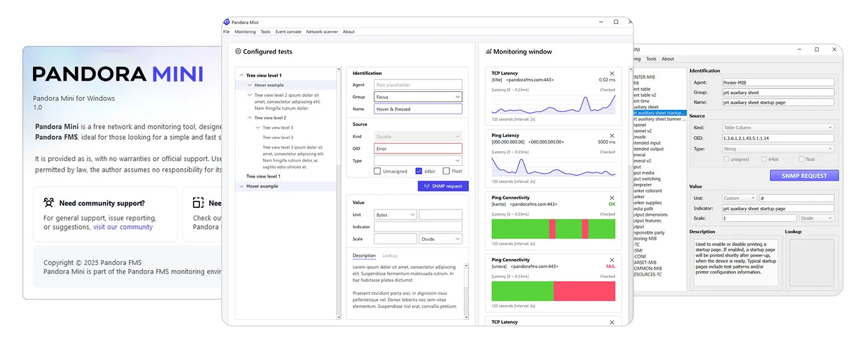This screenshot has height=345, width=868.
Task: Switch to the Description tab
Action: [364, 255]
